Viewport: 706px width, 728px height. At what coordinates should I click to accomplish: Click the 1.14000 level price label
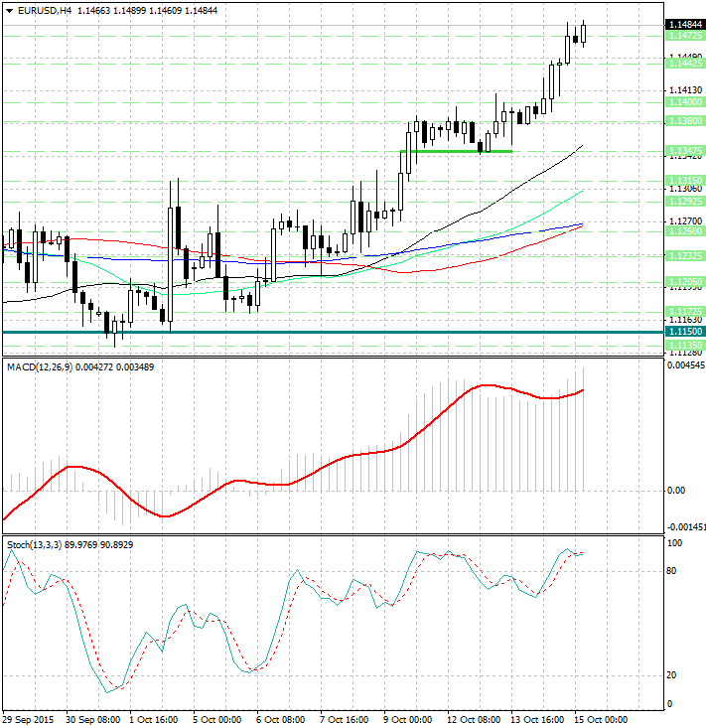[x=685, y=102]
